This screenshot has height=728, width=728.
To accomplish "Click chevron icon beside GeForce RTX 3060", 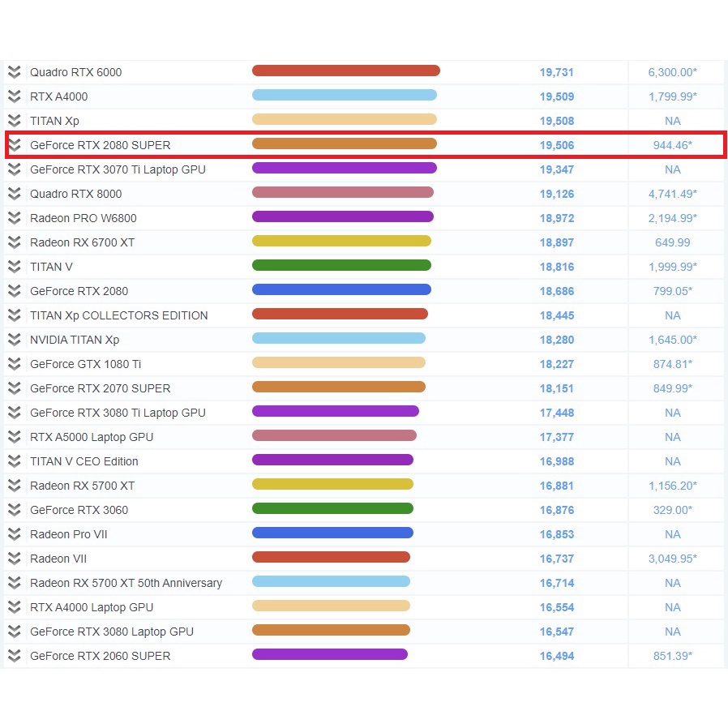I will pyautogui.click(x=15, y=510).
